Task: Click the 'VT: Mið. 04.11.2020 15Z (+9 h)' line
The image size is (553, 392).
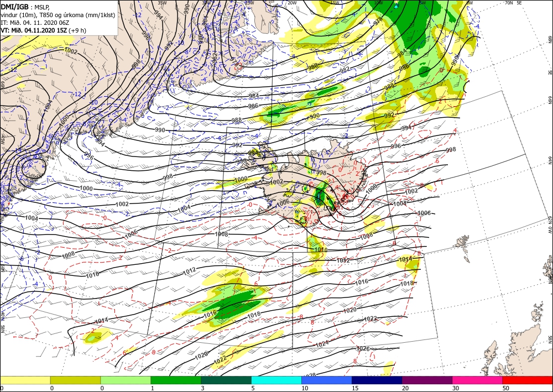Action: [43, 30]
